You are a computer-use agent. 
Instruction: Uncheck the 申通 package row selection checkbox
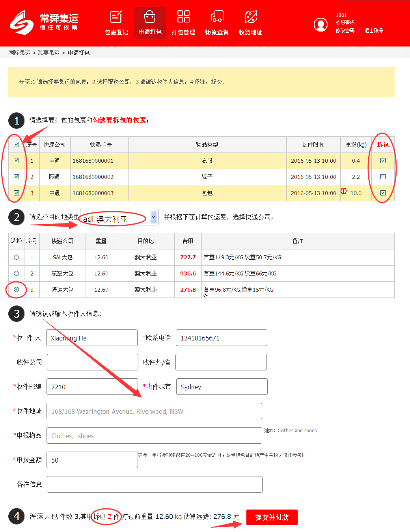pyautogui.click(x=16, y=161)
